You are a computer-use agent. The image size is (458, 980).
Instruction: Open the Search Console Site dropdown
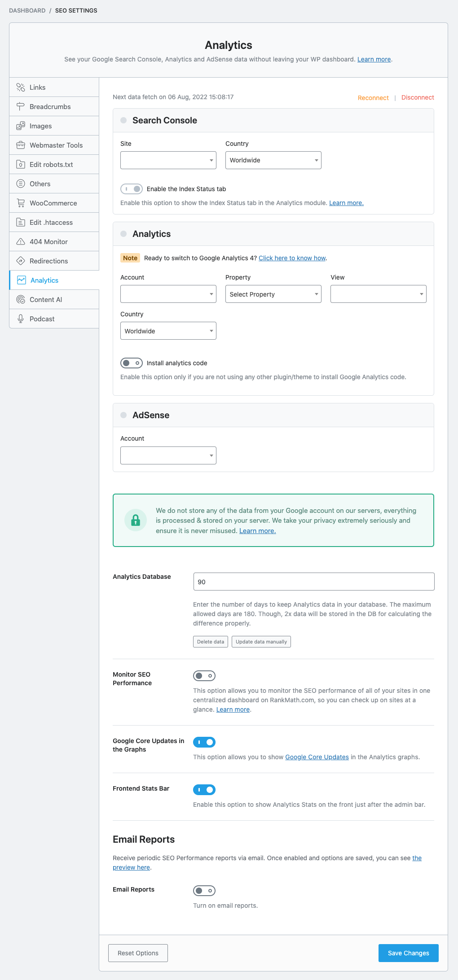coord(168,160)
